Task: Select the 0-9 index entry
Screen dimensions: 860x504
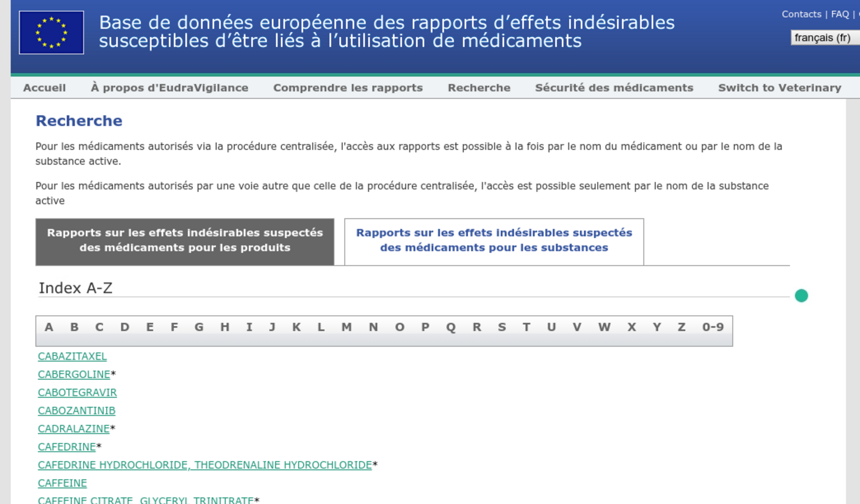Action: [713, 327]
